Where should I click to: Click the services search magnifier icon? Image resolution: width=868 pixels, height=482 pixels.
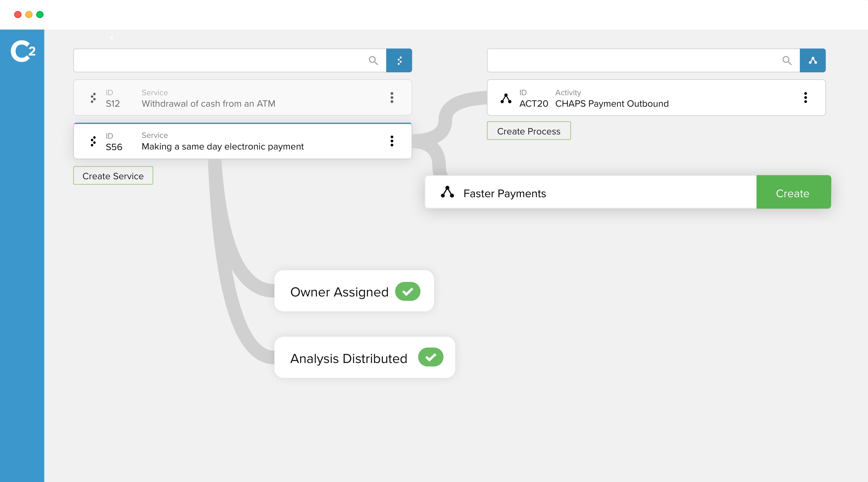[373, 60]
